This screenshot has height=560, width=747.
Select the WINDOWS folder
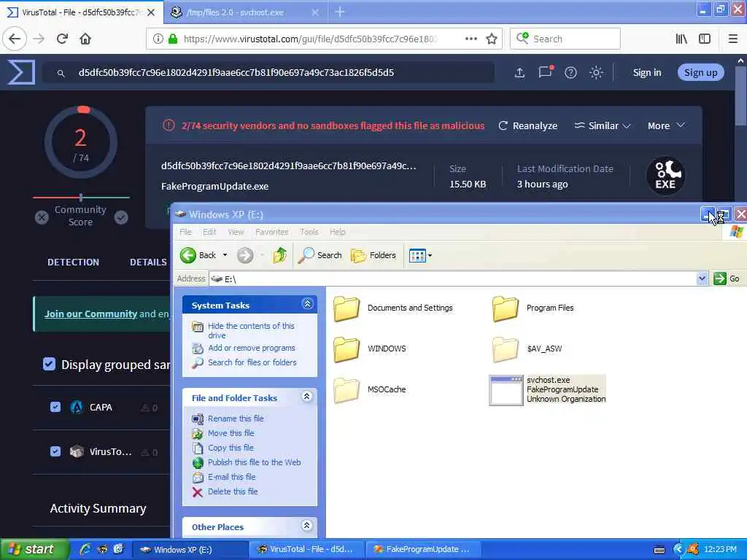click(x=369, y=349)
